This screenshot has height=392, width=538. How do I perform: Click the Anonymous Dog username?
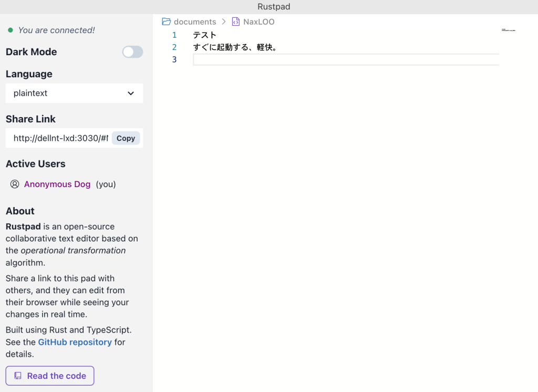57,184
